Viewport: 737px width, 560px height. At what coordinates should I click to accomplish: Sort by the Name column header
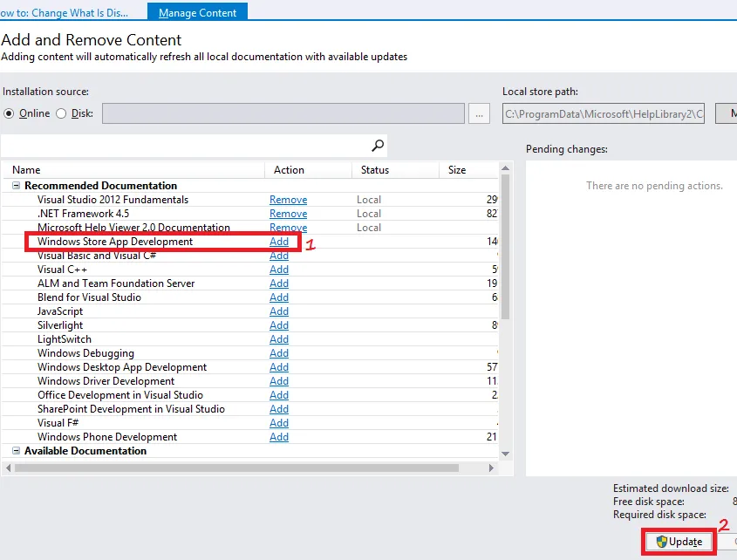134,170
